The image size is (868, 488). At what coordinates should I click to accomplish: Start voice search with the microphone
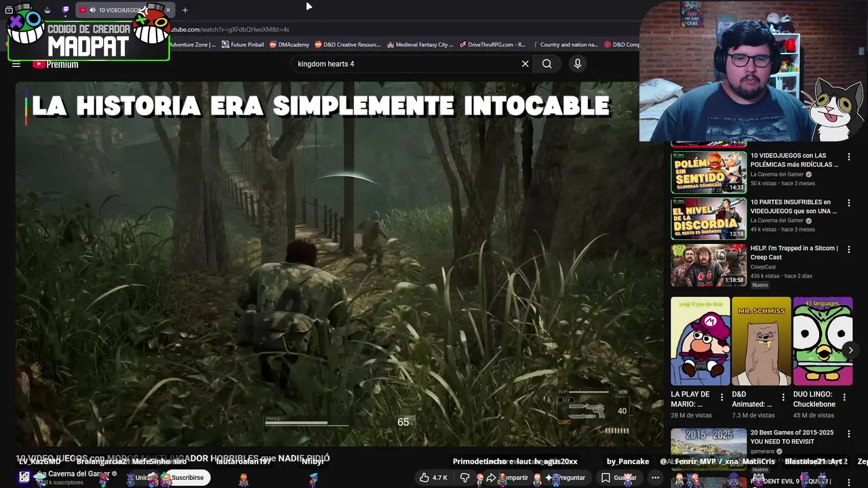[x=578, y=64]
